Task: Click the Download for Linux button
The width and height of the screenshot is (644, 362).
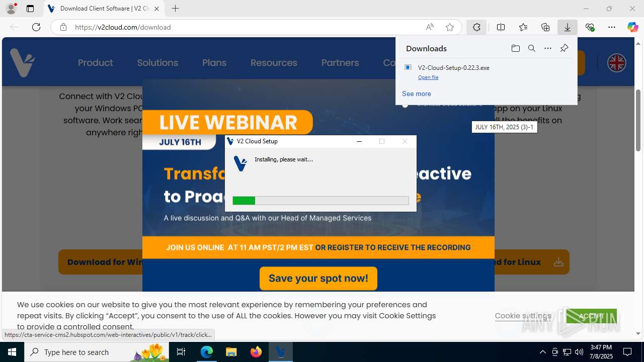Action: 531,262
